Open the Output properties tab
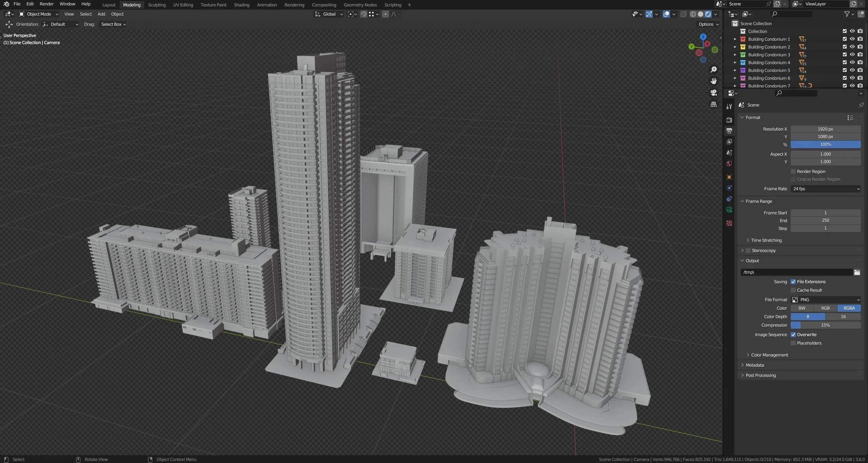This screenshot has width=868, height=463. pos(729,131)
